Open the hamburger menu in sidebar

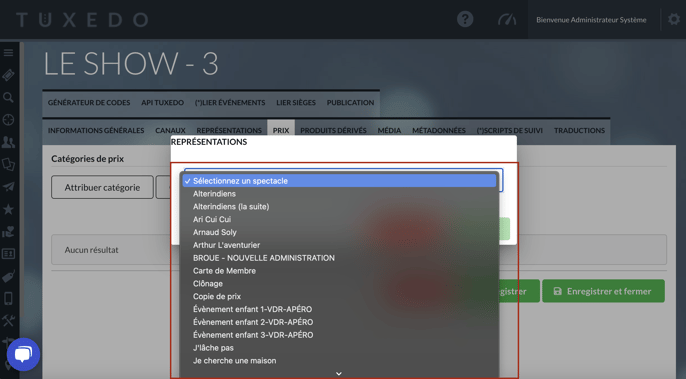pos(8,53)
